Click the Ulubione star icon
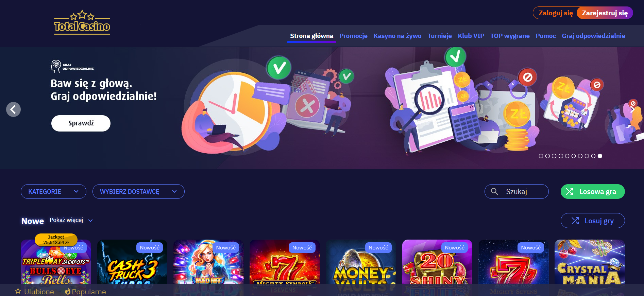The height and width of the screenshot is (296, 644). coord(18,291)
